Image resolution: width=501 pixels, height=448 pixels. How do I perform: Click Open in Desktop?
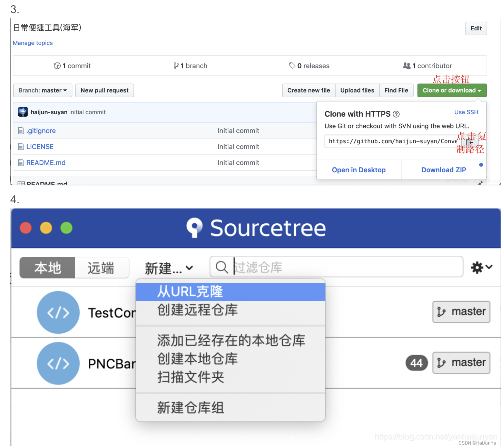click(359, 170)
